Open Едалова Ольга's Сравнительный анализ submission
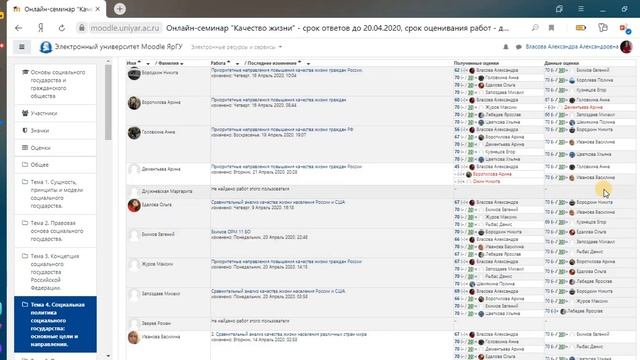This screenshot has width=640, height=360. point(278,202)
